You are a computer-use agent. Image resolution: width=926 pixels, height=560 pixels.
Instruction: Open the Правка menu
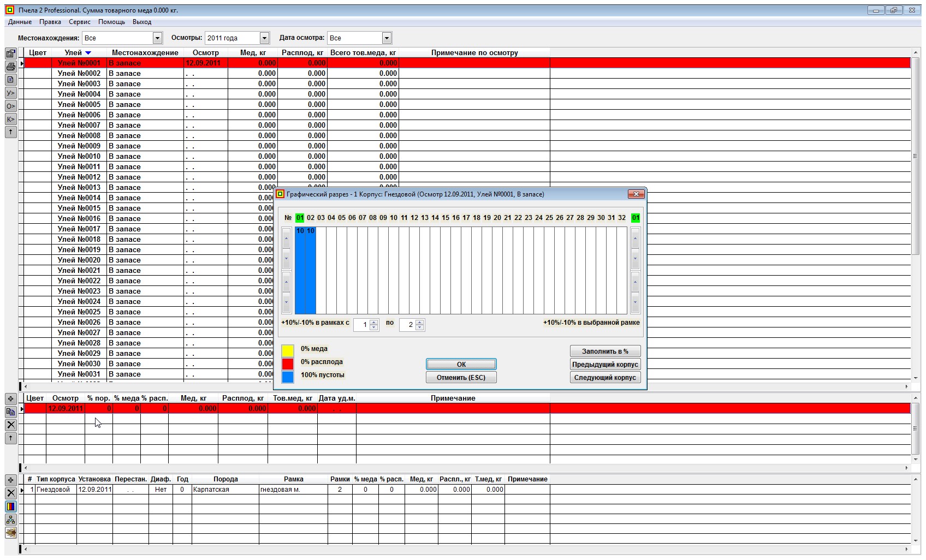click(50, 22)
